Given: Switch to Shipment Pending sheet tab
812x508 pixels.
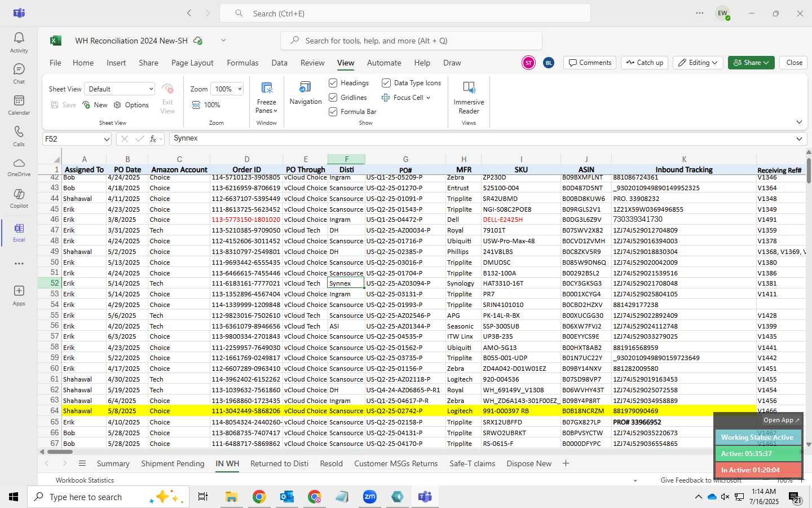Looking at the screenshot, I should [x=173, y=463].
